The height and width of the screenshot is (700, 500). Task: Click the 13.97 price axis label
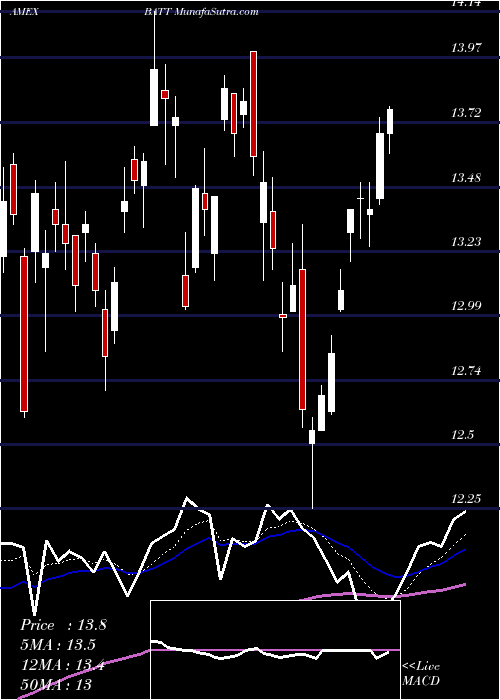[x=466, y=48]
